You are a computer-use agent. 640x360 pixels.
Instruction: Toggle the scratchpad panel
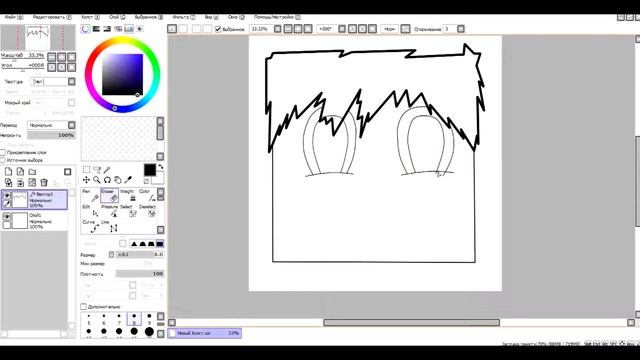pos(140,29)
